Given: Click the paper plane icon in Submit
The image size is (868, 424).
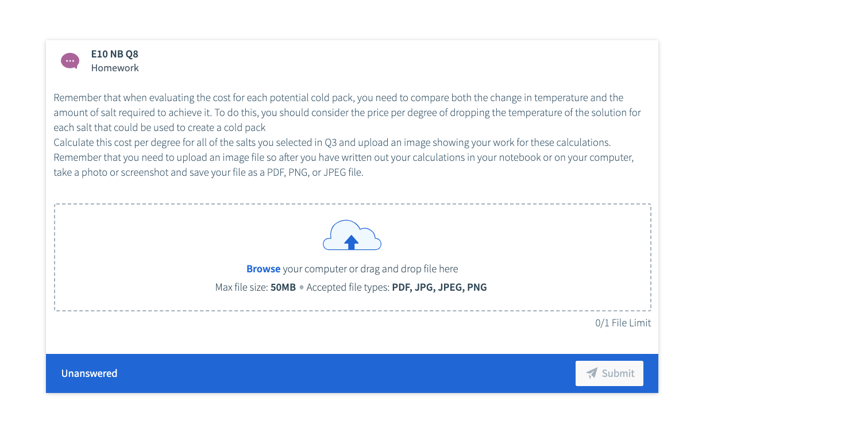Looking at the screenshot, I should tap(592, 373).
